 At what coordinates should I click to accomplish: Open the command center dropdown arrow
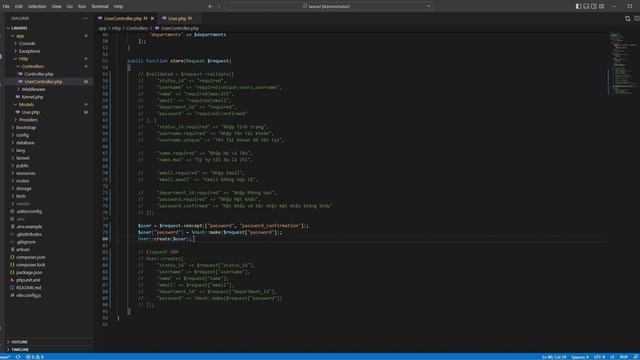coord(429,6)
